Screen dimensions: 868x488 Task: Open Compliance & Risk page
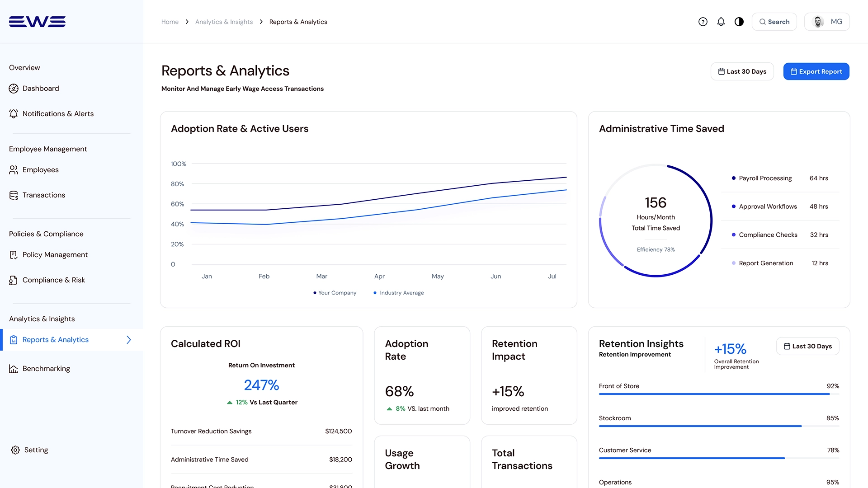point(53,280)
